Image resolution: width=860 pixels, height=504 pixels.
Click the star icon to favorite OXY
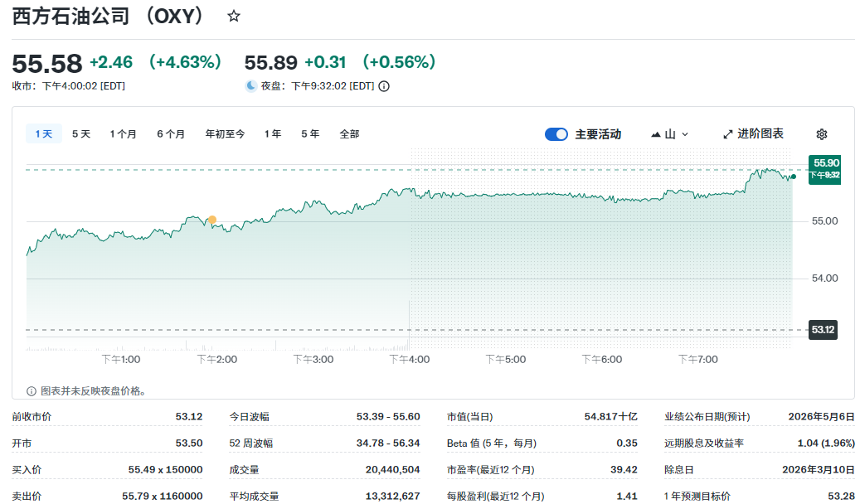pyautogui.click(x=233, y=14)
